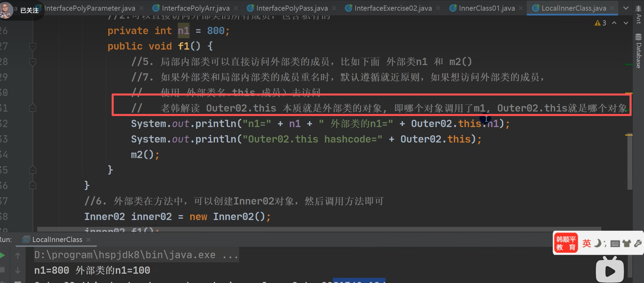Toggle fold marker on line 31 comment
The width and height of the screenshot is (644, 283).
pyautogui.click(x=33, y=108)
